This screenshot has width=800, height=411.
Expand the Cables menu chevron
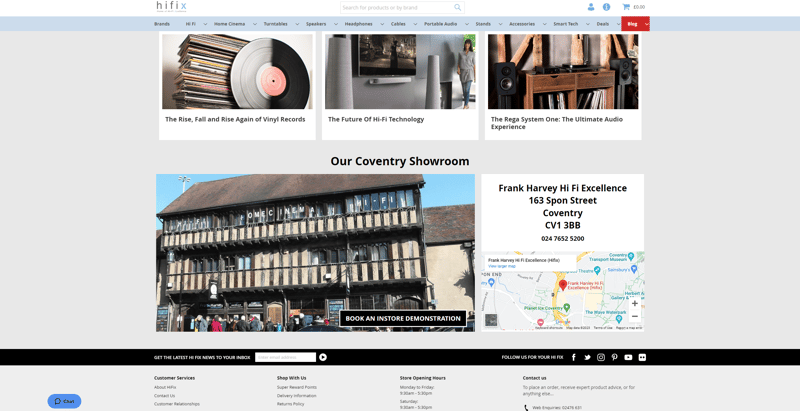[415, 24]
